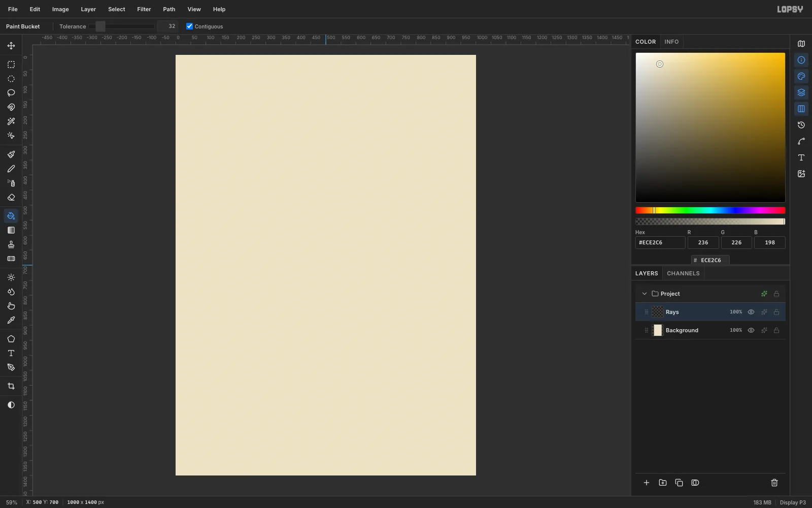Open the Edit menu

click(x=35, y=9)
